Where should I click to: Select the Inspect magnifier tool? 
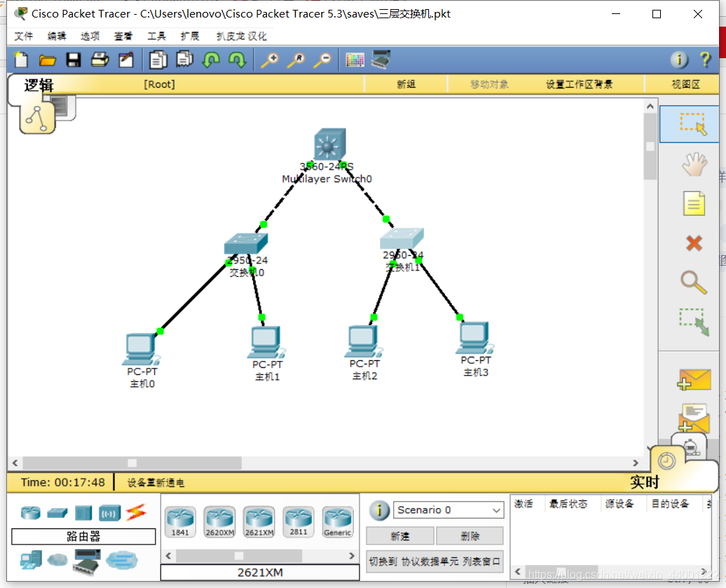(694, 282)
